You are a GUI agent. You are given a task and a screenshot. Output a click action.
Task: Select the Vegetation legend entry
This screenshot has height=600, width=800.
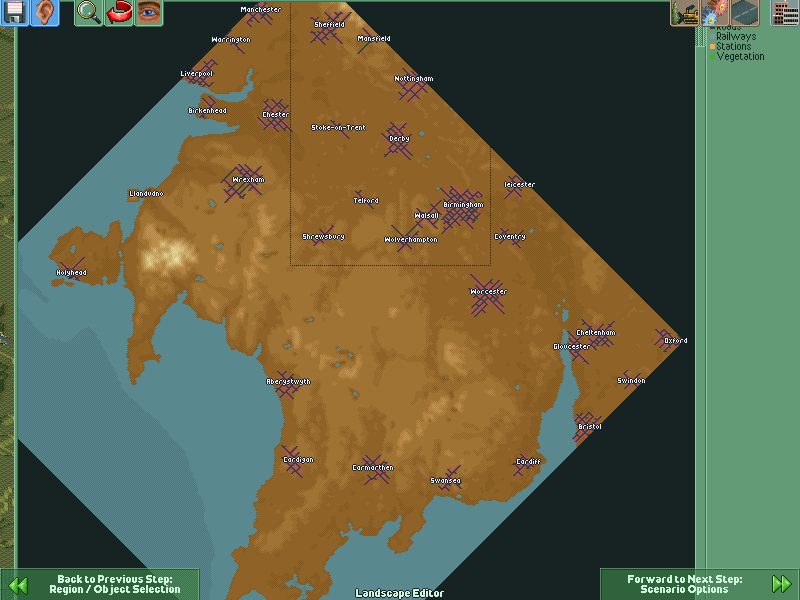coord(740,57)
